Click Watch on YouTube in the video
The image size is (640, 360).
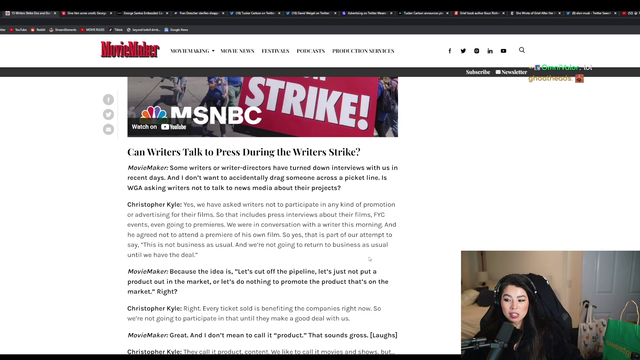pyautogui.click(x=159, y=127)
